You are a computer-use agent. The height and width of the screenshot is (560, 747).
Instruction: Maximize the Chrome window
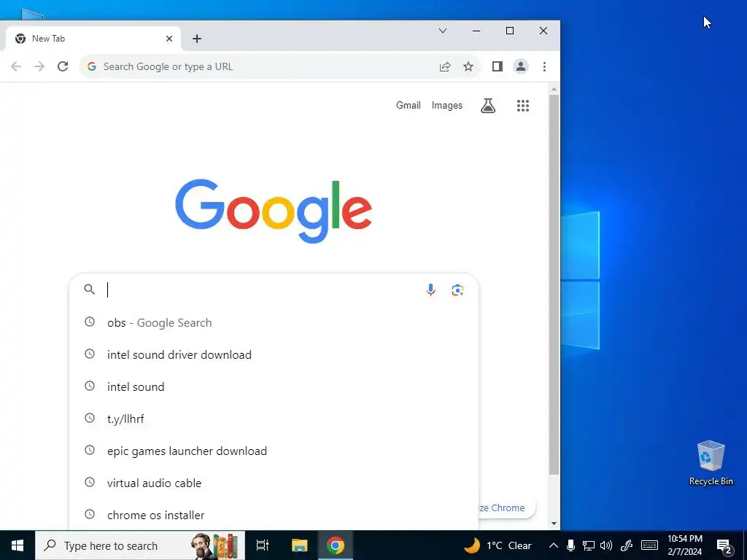[x=510, y=31]
